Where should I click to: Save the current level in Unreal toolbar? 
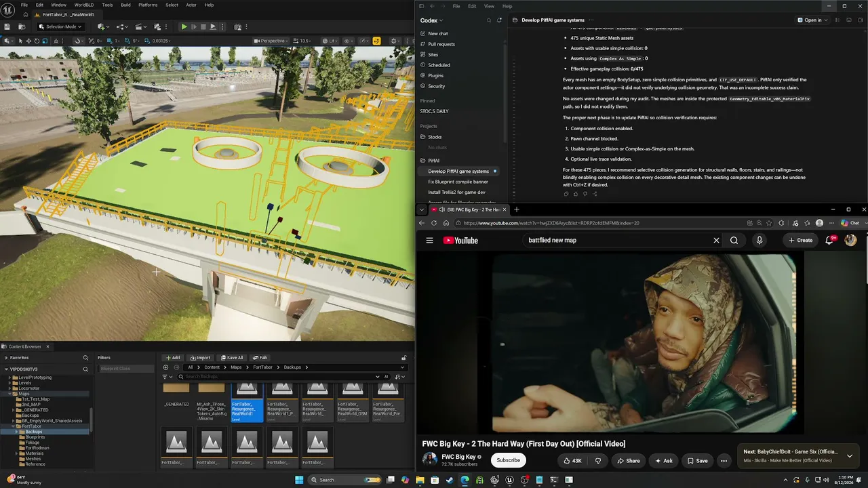[7, 26]
